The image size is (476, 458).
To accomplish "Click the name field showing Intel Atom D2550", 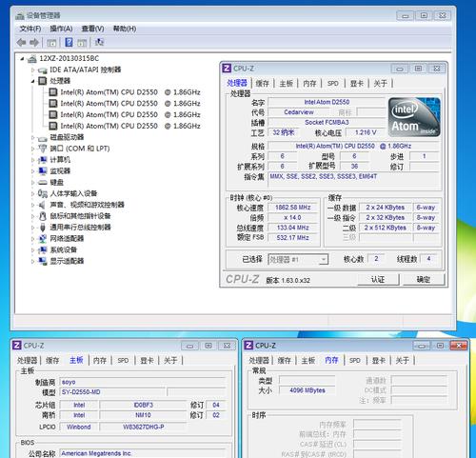I will pyautogui.click(x=327, y=102).
